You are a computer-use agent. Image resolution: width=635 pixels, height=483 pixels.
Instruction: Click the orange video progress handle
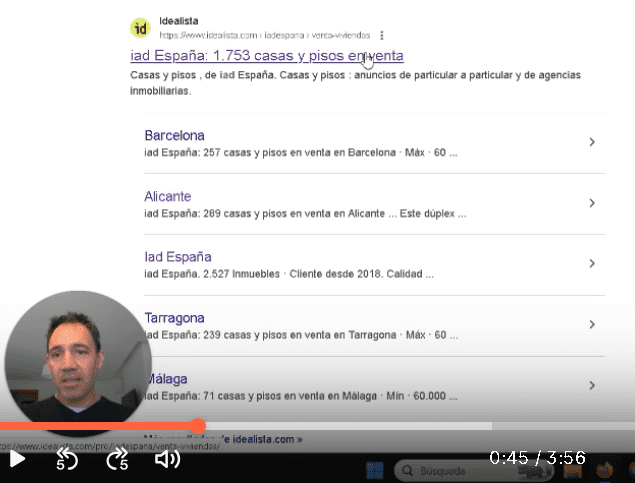(198, 426)
